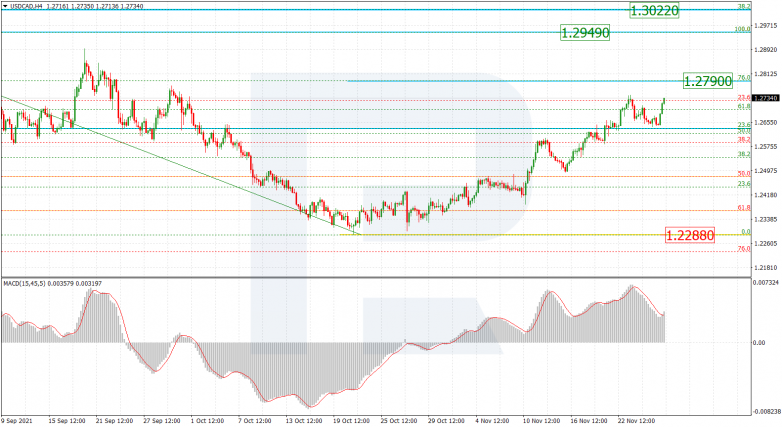Click the green 1.27900 target label
This screenshot has width=782, height=427.
707,81
